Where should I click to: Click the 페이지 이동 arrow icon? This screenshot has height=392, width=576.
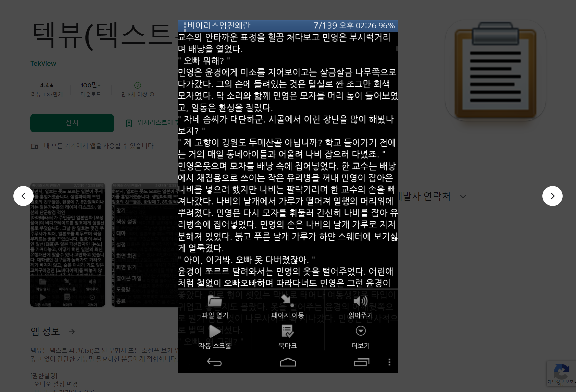[x=287, y=301]
